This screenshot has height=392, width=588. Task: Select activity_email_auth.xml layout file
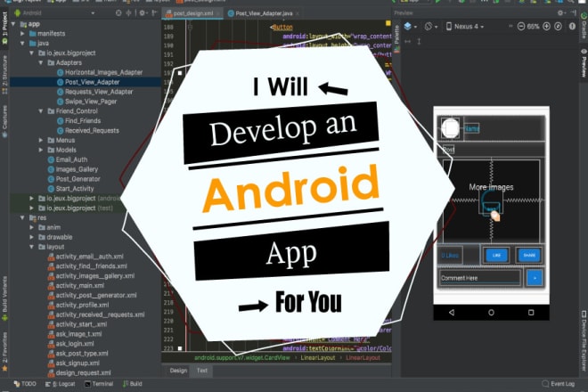click(x=86, y=257)
